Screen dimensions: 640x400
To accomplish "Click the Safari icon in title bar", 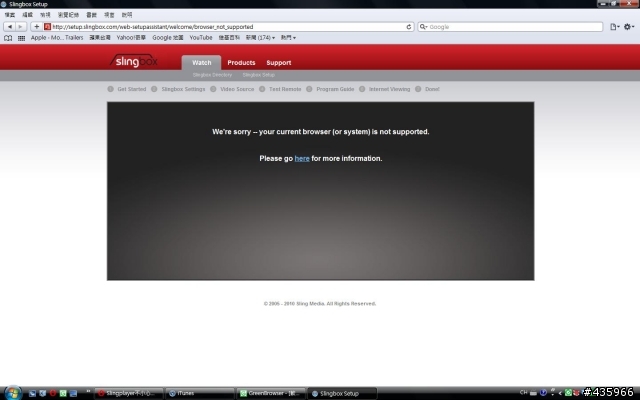I will (x=4, y=4).
